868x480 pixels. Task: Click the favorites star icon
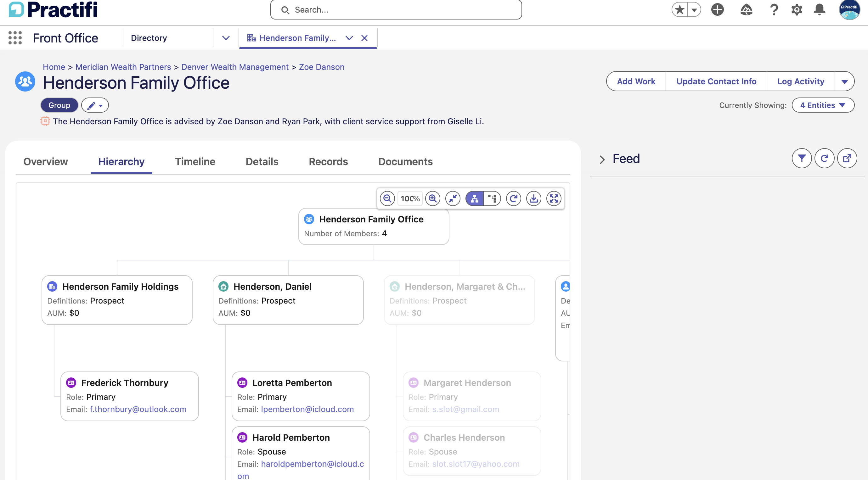680,9
